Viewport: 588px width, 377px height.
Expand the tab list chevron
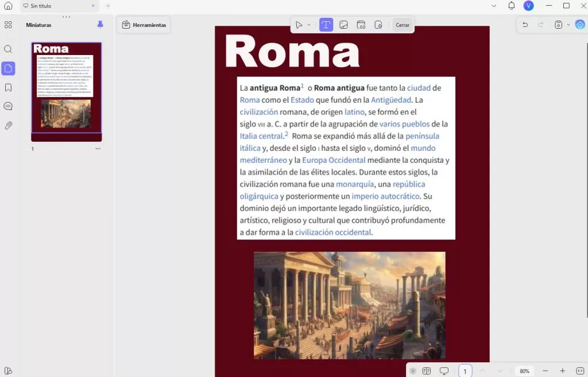click(x=494, y=6)
